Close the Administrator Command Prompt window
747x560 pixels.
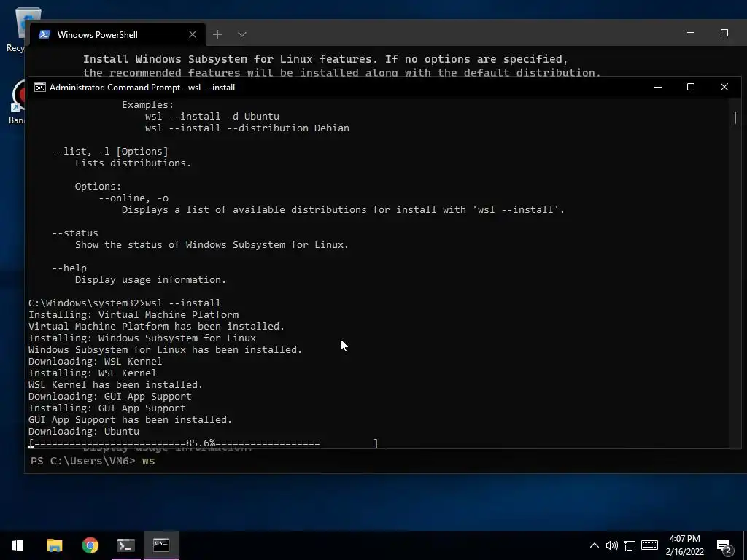724,87
